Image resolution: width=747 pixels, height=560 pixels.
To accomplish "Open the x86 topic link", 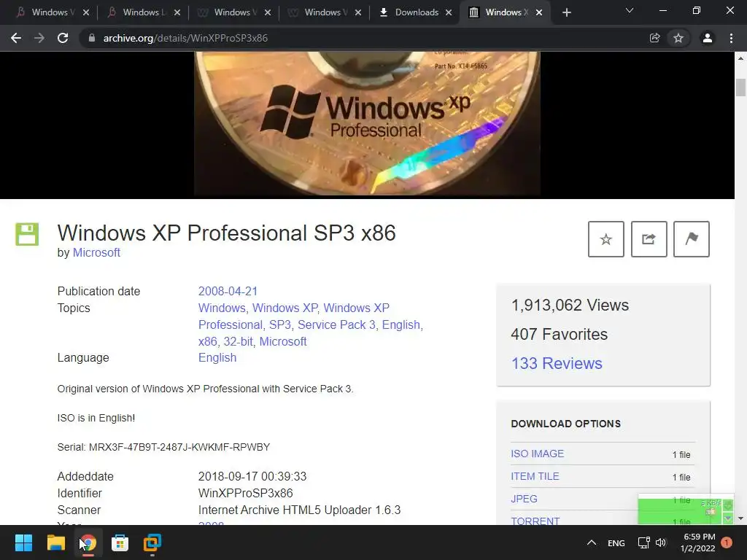I will pos(207,341).
